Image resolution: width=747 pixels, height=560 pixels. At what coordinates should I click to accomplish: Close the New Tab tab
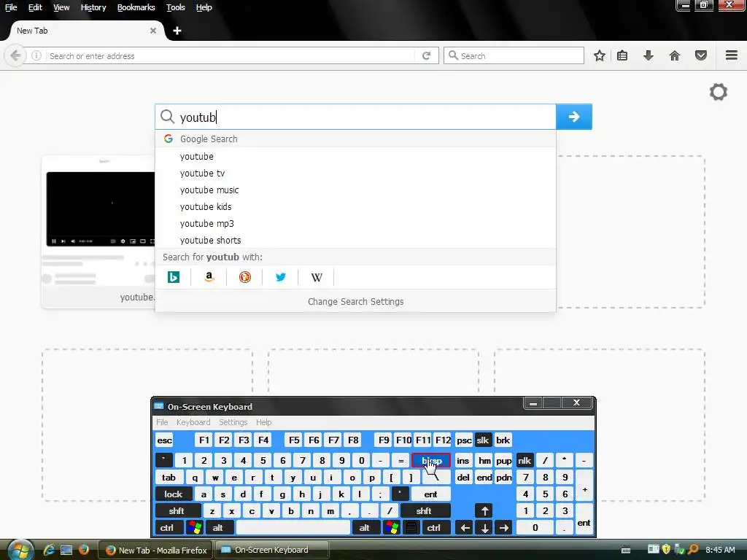(x=153, y=31)
